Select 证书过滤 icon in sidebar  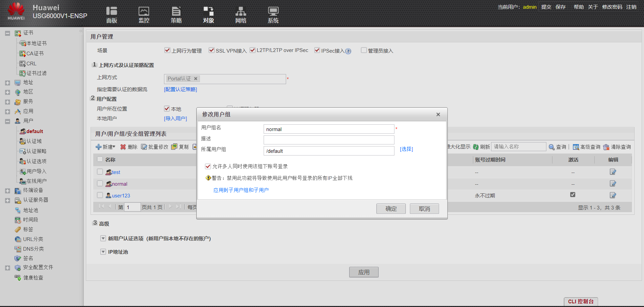(22, 73)
